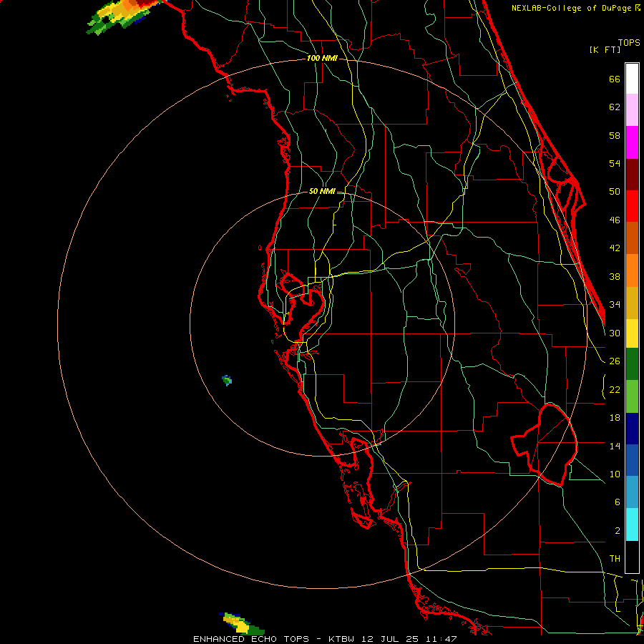The height and width of the screenshot is (644, 644).
Task: Click the 'TOPS' legend title
Action: tap(629, 43)
